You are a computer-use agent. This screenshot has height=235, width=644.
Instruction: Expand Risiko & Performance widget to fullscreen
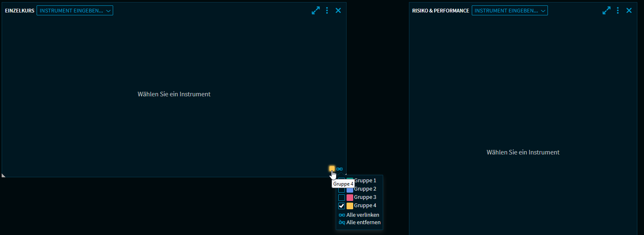coord(607,10)
